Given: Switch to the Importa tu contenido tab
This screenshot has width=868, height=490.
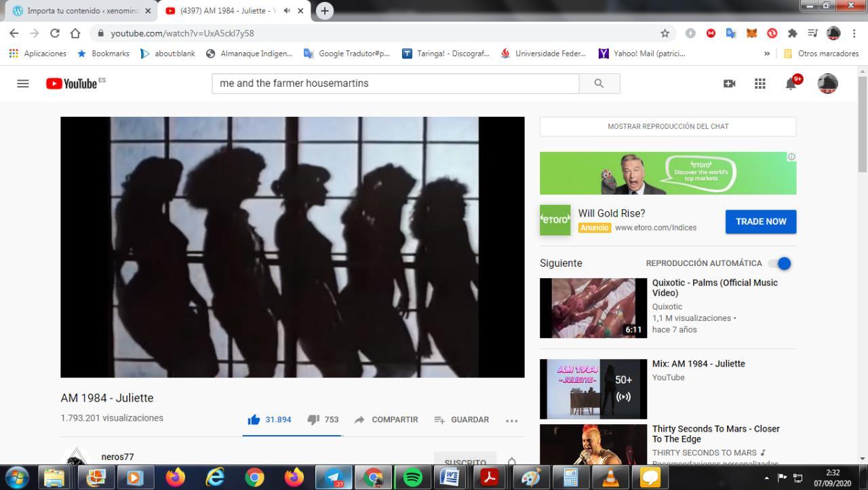Looking at the screenshot, I should point(81,11).
